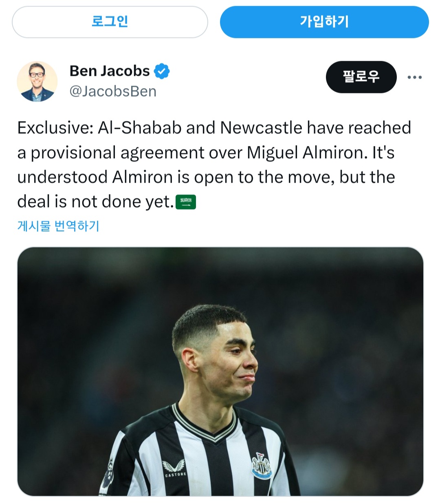Click the Castore logo on the jersey
440x504 pixels.
pos(175,468)
